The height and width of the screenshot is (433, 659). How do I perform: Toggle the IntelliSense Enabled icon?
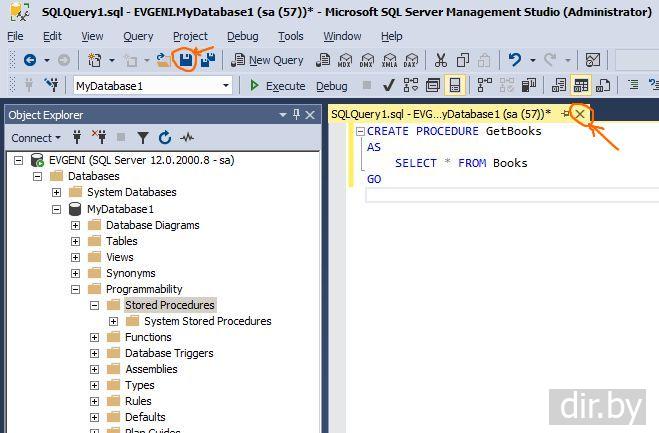(x=455, y=85)
